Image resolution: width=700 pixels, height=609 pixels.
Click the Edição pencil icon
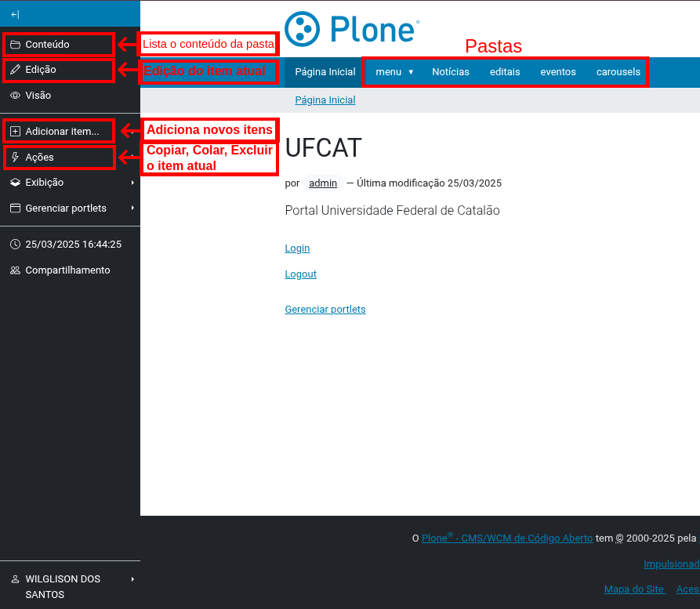[15, 69]
